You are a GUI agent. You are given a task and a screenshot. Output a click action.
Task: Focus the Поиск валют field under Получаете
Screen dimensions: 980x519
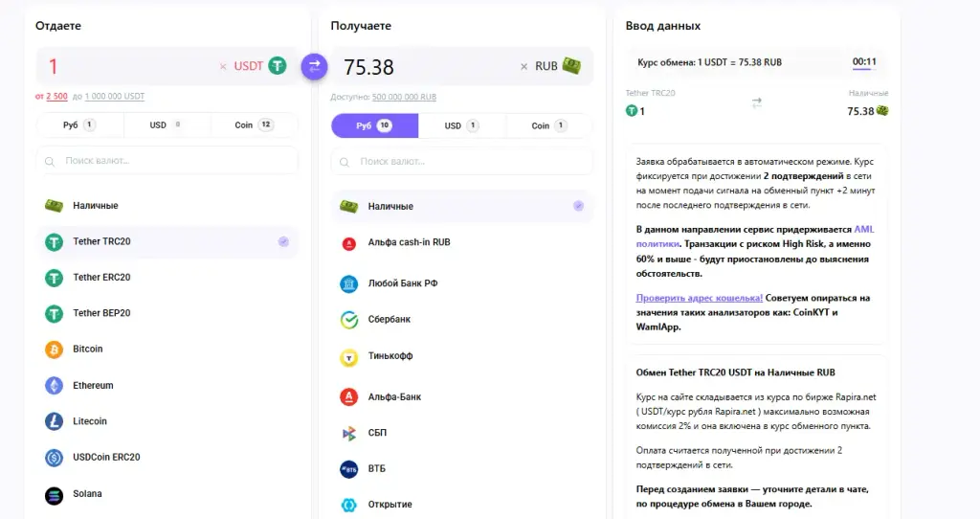coord(462,161)
